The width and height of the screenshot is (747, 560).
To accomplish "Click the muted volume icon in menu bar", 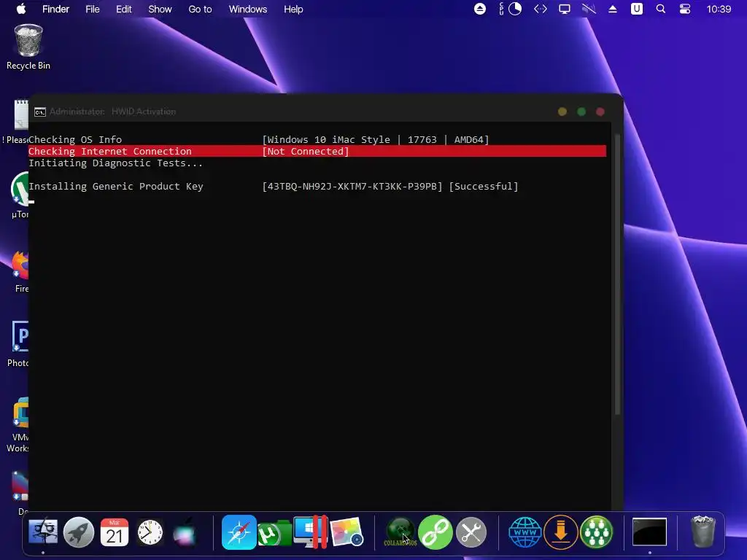I will [x=589, y=9].
